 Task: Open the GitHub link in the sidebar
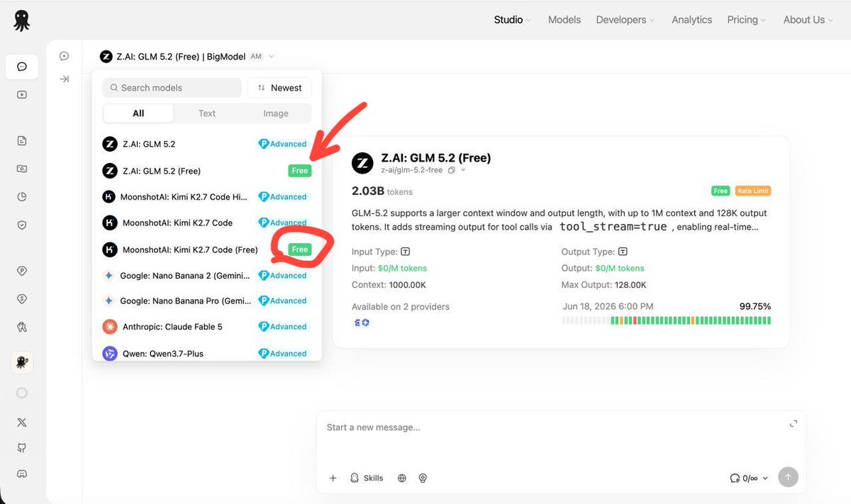(x=22, y=448)
